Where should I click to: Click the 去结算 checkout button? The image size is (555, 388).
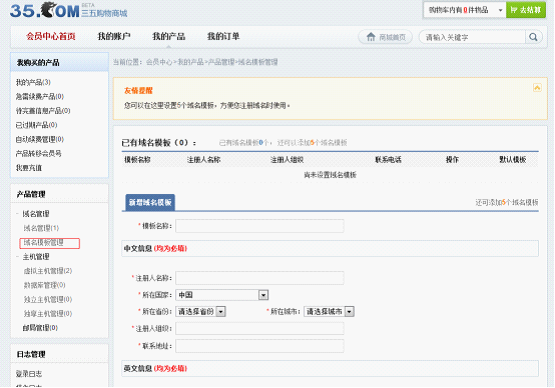pyautogui.click(x=526, y=10)
